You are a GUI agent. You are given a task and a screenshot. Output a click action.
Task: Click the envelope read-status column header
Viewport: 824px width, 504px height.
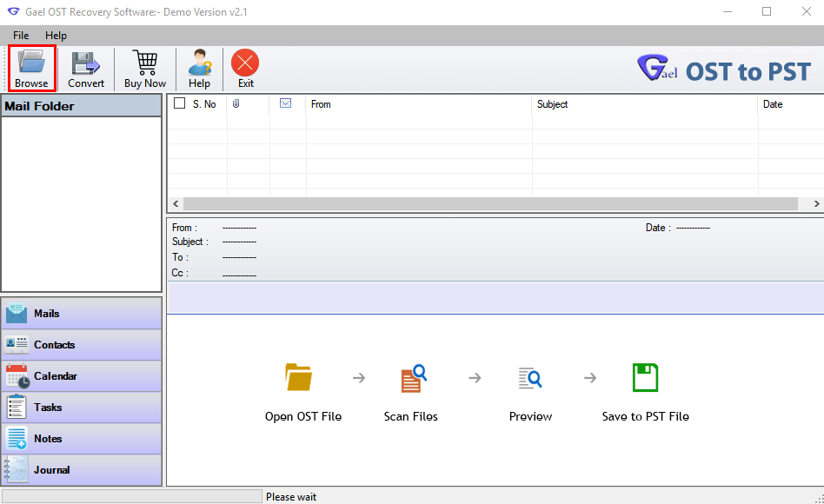coord(285,103)
